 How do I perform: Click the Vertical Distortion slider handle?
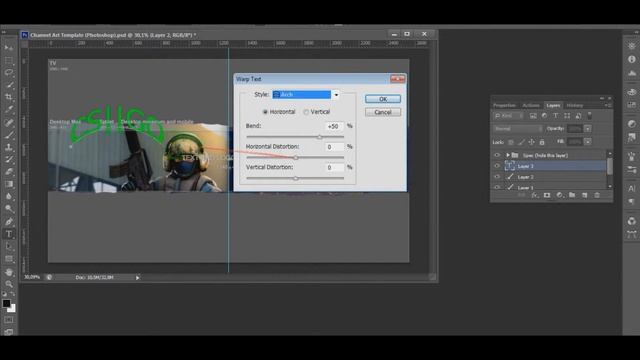pyautogui.click(x=296, y=178)
